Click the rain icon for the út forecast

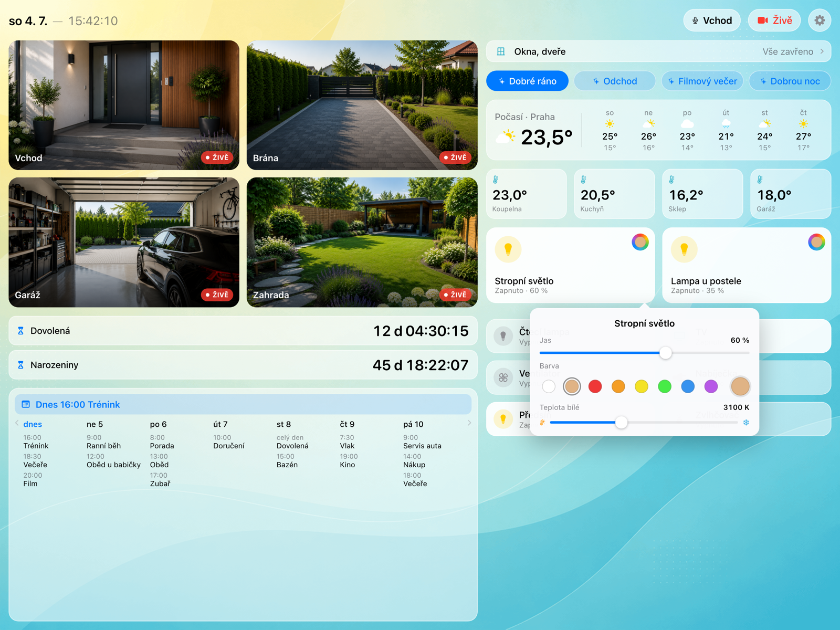[726, 124]
